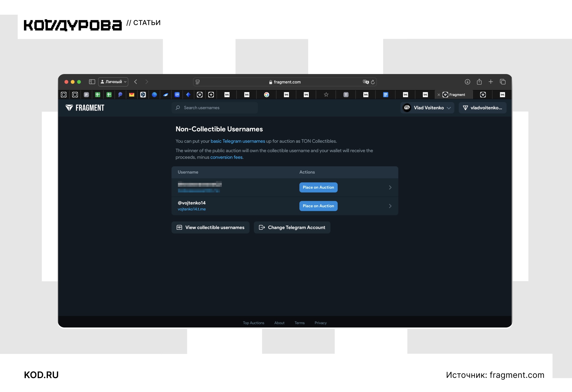Open the basic Telegram usernames link
Screen dimensions: 572x392
(x=238, y=141)
